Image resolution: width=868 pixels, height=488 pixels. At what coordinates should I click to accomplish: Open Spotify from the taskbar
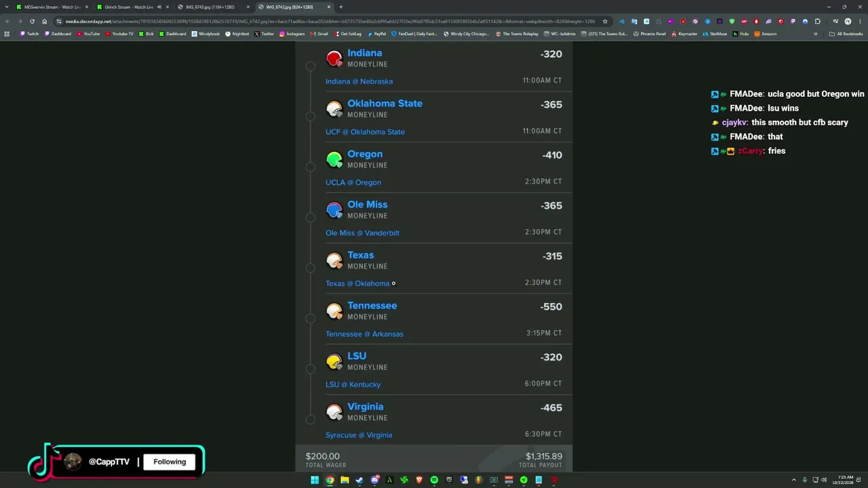pyautogui.click(x=434, y=480)
